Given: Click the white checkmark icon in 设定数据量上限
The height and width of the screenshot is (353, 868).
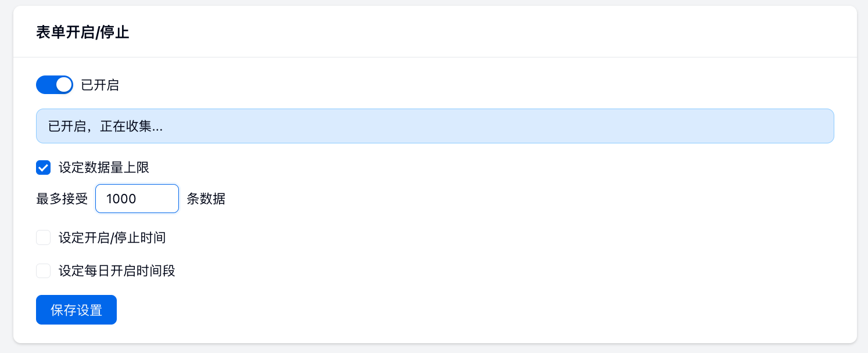Looking at the screenshot, I should tap(44, 168).
